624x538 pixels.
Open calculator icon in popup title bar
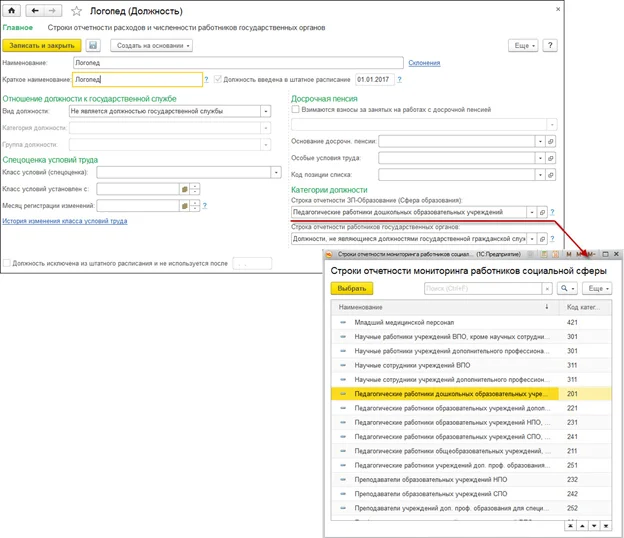pyautogui.click(x=544, y=254)
